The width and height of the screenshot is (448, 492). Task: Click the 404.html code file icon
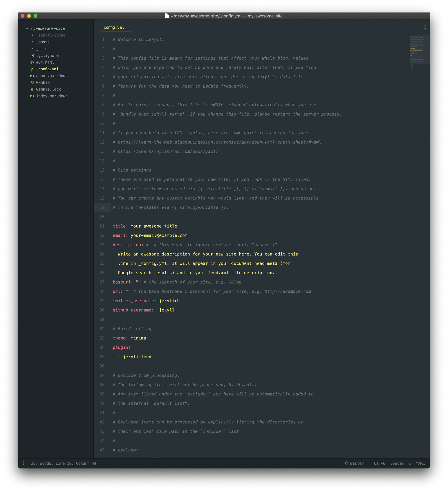pos(32,62)
